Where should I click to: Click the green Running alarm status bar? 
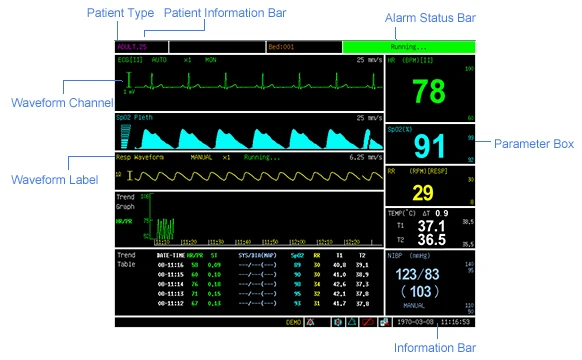[x=409, y=47]
